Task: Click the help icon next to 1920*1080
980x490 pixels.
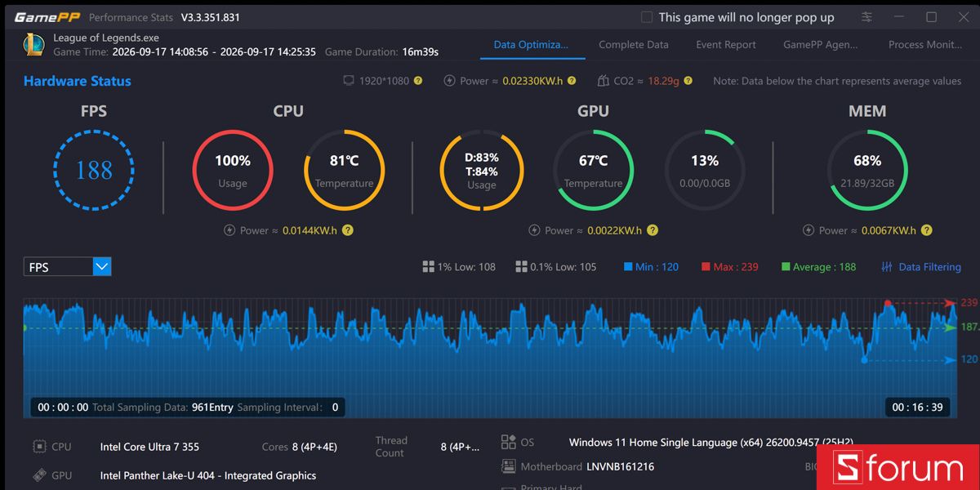Action: coord(418,81)
